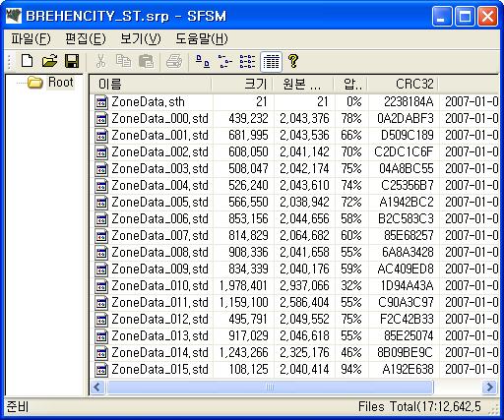504x420 pixels.
Task: Open the 보기(V) menu
Action: tap(141, 39)
